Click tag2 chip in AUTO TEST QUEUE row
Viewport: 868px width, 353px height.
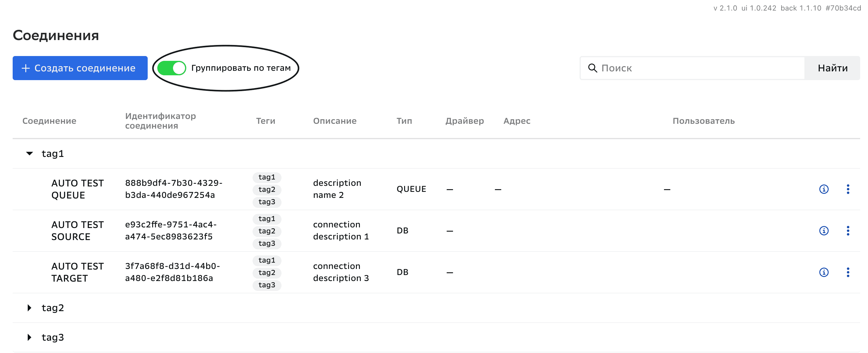tap(266, 190)
